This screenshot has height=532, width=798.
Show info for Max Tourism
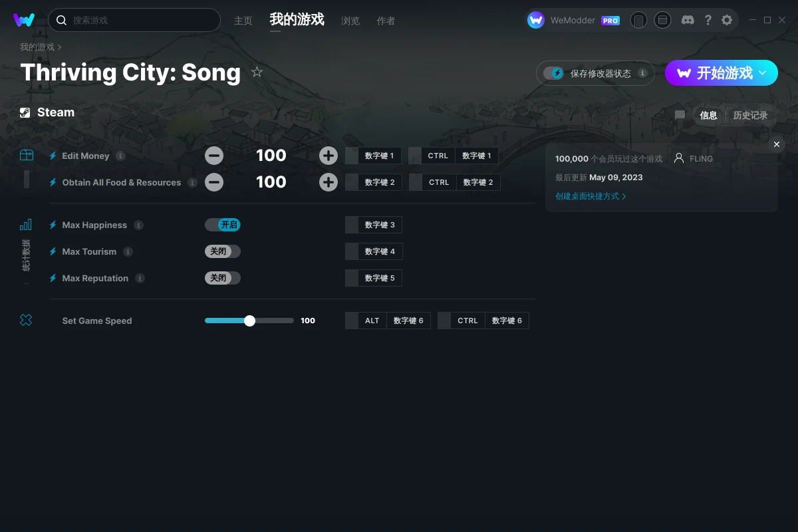click(x=128, y=251)
